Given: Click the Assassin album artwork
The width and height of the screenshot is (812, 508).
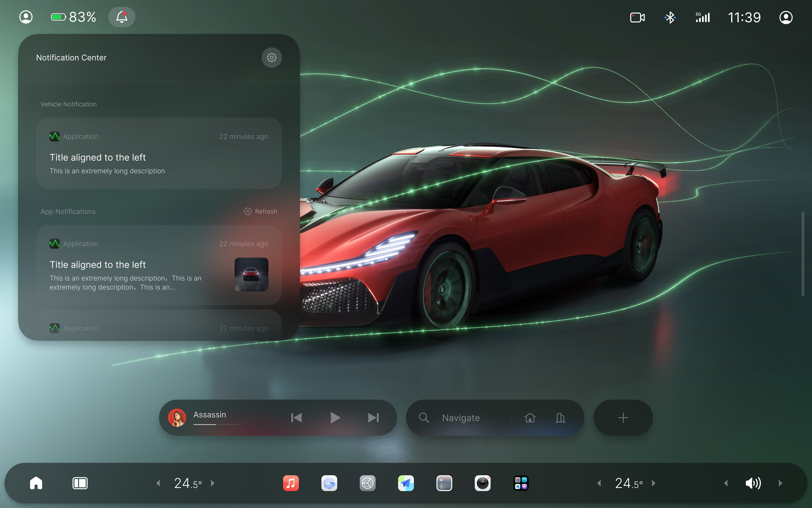Looking at the screenshot, I should point(177,418).
